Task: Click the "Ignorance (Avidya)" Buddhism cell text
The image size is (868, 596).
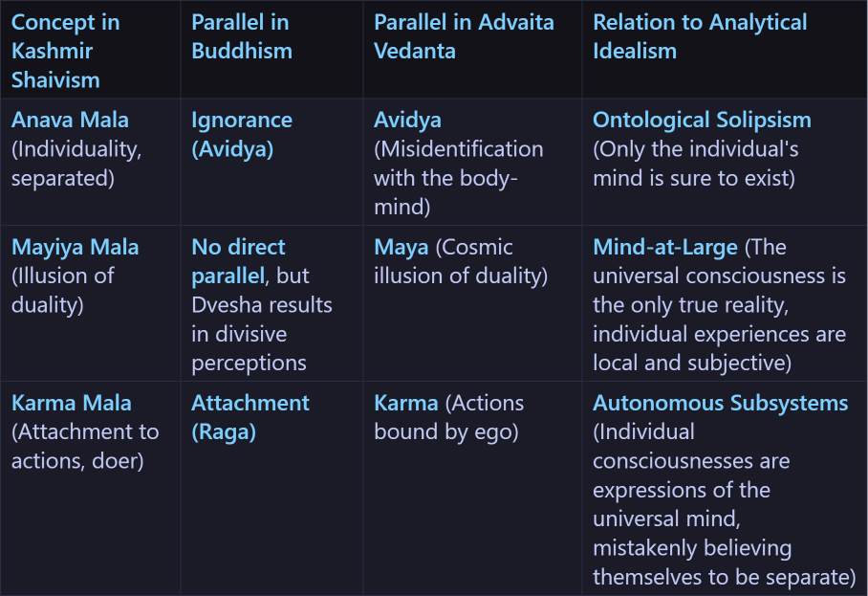Action: pyautogui.click(x=242, y=135)
